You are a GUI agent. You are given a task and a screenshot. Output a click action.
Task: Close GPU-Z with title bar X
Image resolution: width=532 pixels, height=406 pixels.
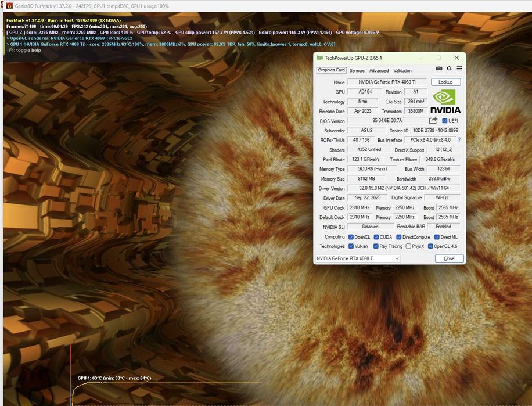coord(456,58)
